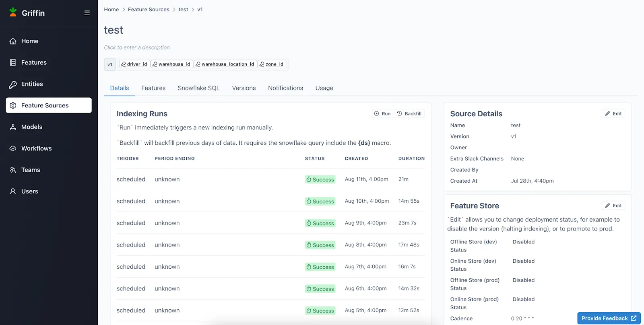The width and height of the screenshot is (644, 325).
Task: Click the Teams people icon in sidebar
Action: click(13, 170)
